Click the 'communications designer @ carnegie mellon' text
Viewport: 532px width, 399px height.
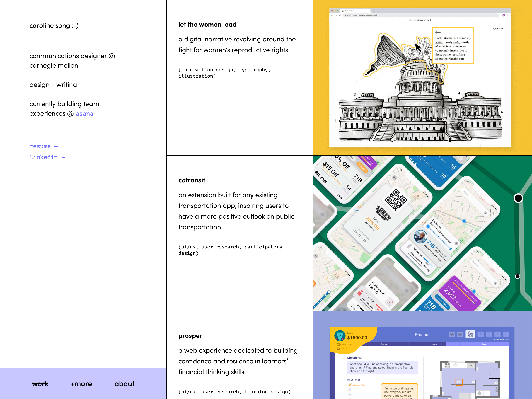(72, 61)
